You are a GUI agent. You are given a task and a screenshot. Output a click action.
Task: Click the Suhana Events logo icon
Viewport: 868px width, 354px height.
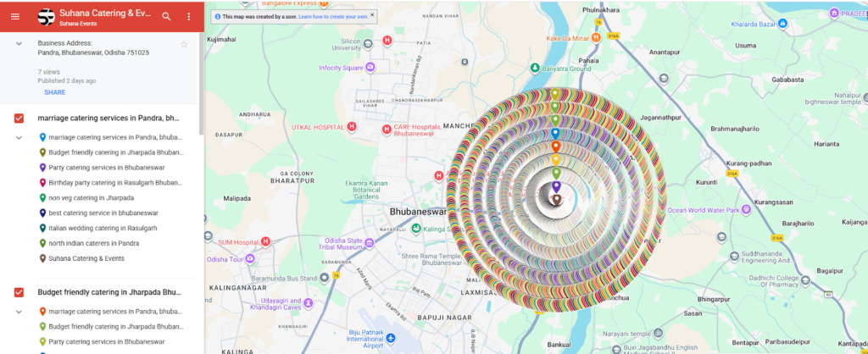(x=44, y=16)
